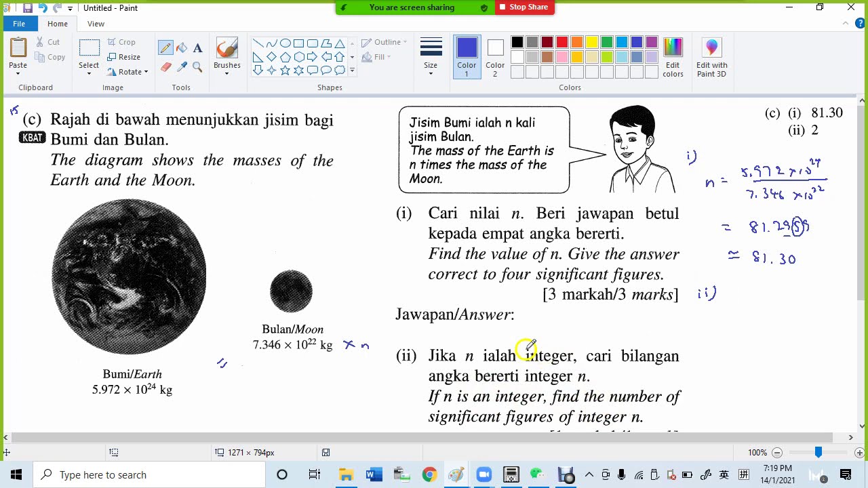Screen dimensions: 868x488
Task: Switch to the View tab
Action: 96,24
